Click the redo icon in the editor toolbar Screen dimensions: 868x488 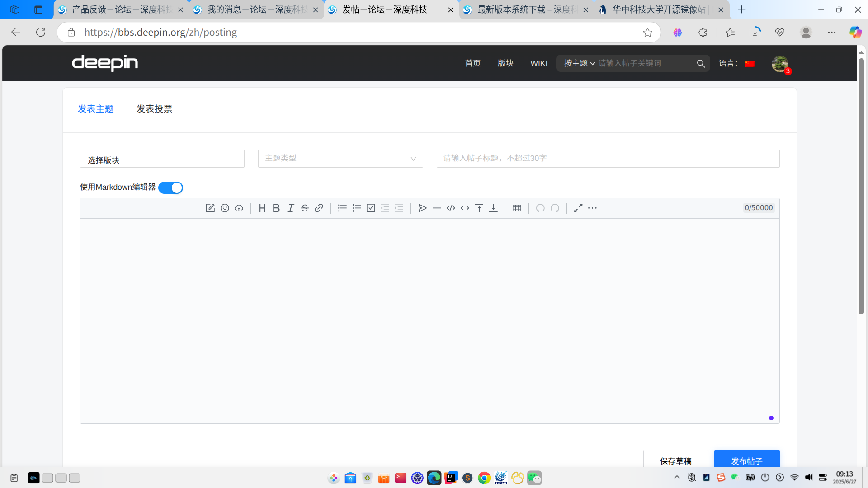pos(555,208)
